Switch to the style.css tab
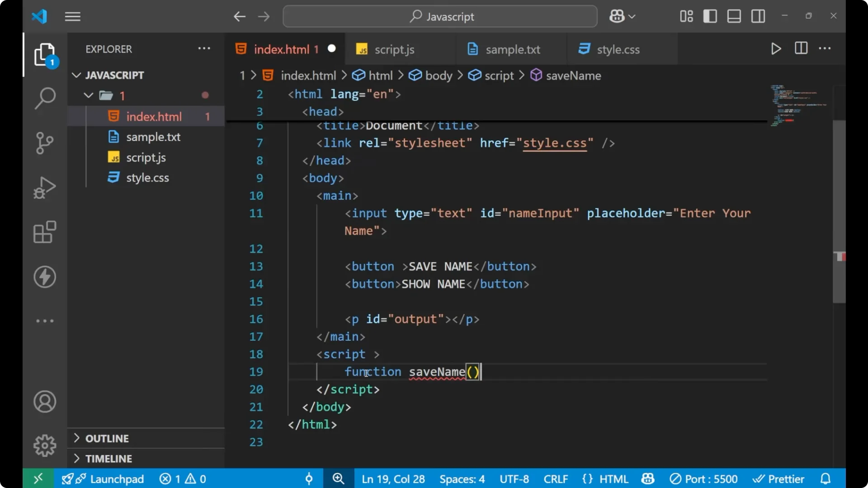Viewport: 868px width, 488px height. tap(618, 49)
